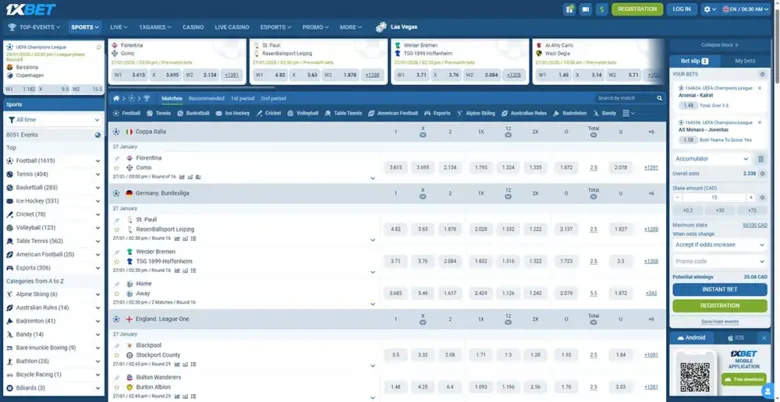
Task: Expand Basketball (283) in sidebar
Action: coord(98,188)
